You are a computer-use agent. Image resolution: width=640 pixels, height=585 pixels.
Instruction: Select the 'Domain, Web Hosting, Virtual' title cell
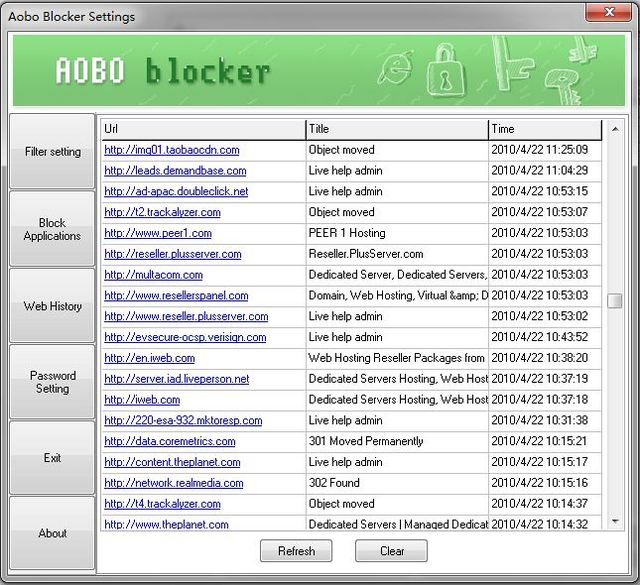pos(398,296)
